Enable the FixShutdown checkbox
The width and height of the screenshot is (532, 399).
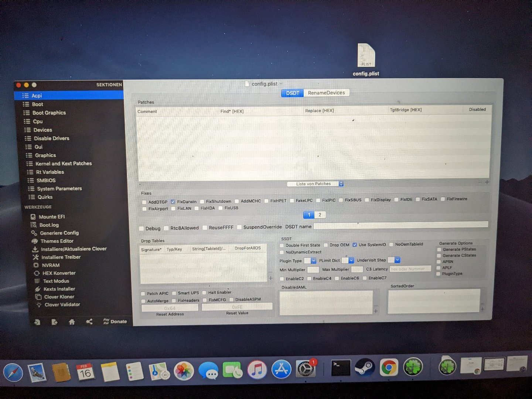click(x=202, y=201)
